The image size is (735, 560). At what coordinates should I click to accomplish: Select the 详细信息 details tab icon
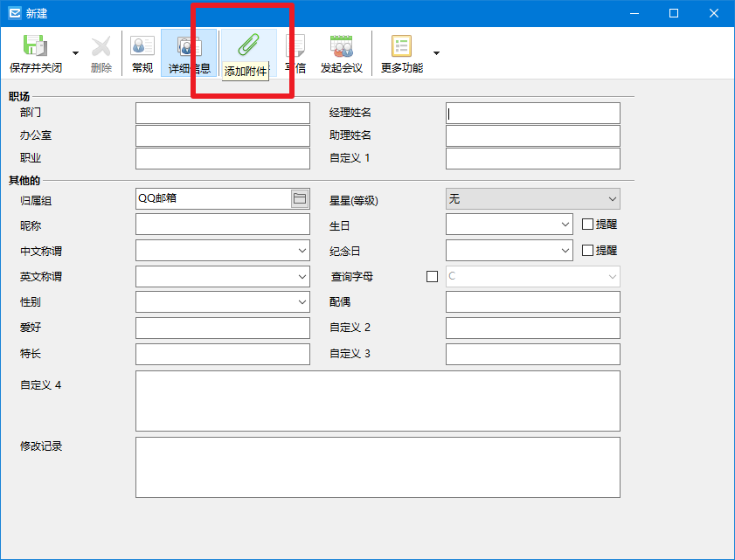(190, 46)
